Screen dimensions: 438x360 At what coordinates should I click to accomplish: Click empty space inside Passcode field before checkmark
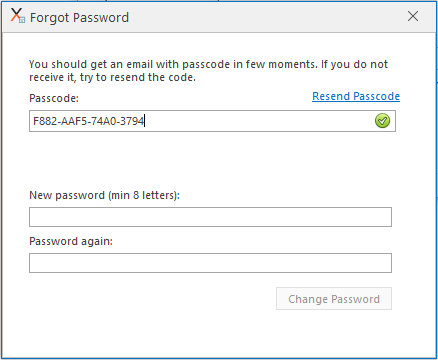(260, 121)
